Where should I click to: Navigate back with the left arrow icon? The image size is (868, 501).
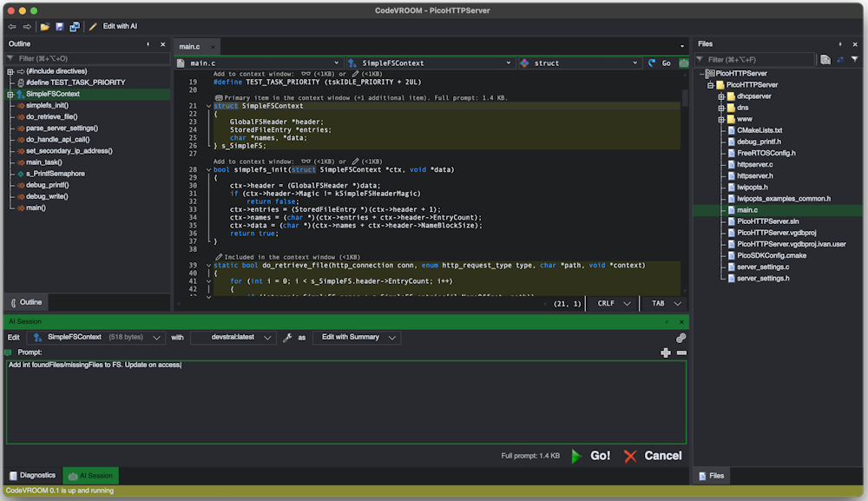(x=12, y=27)
